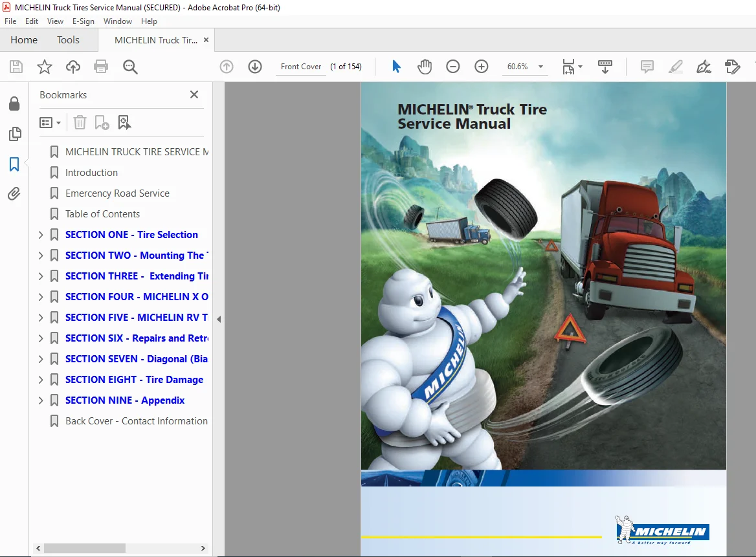Image resolution: width=756 pixels, height=557 pixels.
Task: Open the Sign document pen tool
Action: point(704,67)
